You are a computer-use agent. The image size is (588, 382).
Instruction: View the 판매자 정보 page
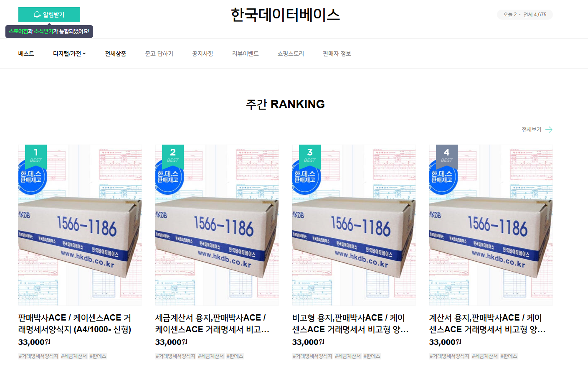[x=337, y=53]
